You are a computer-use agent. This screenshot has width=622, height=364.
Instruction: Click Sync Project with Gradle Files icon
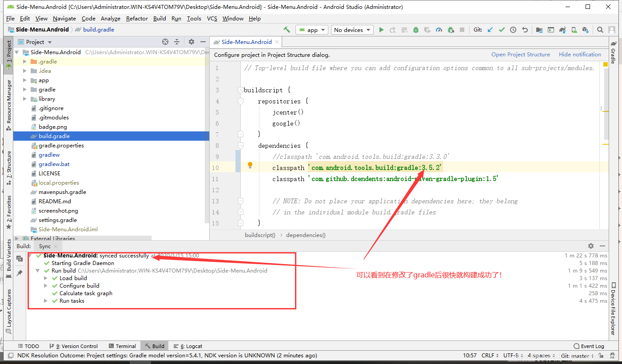pos(562,30)
